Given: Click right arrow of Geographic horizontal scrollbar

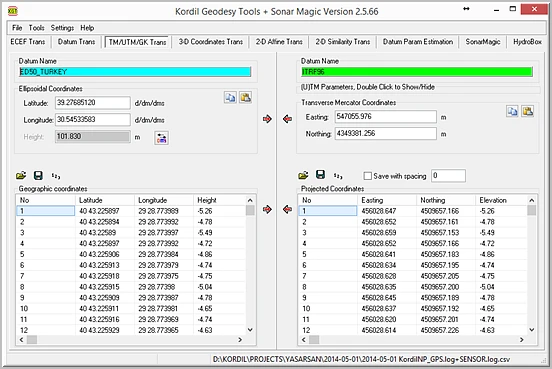Looking at the screenshot, I should (240, 340).
